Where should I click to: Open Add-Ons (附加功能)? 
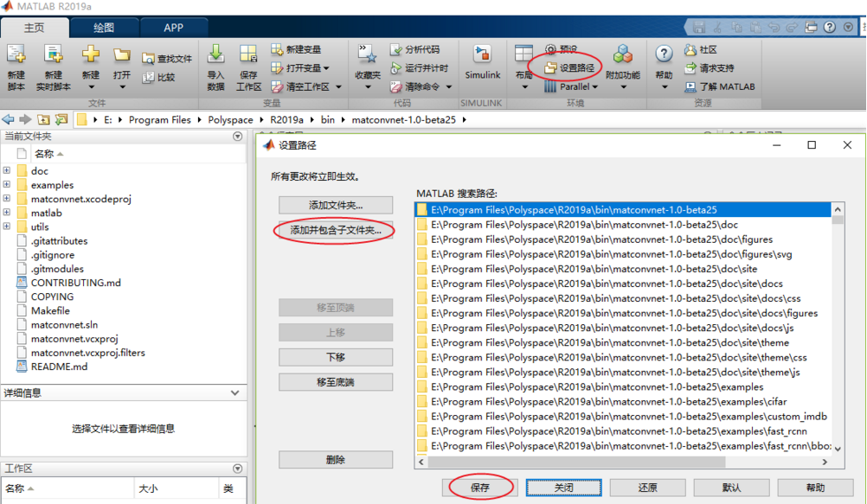tap(623, 67)
